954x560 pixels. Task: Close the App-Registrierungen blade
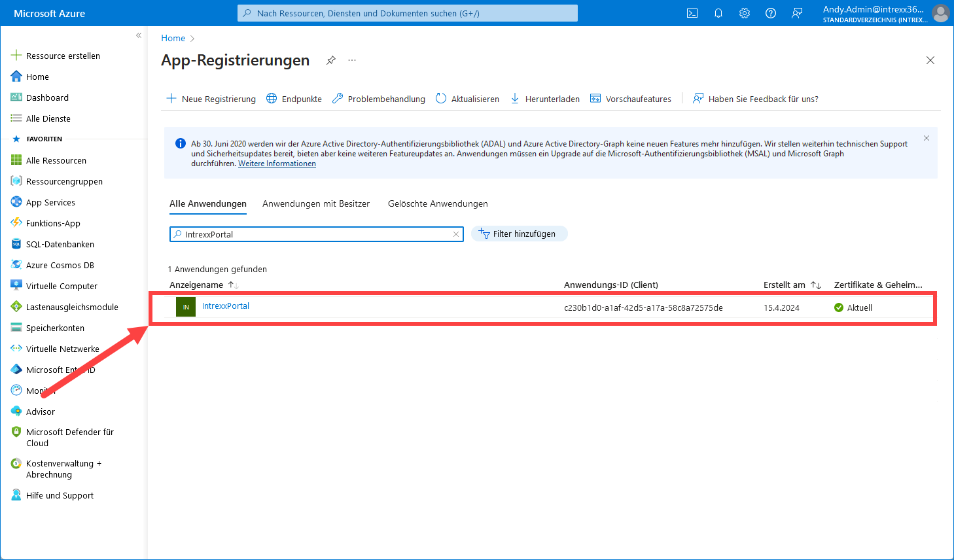[930, 60]
